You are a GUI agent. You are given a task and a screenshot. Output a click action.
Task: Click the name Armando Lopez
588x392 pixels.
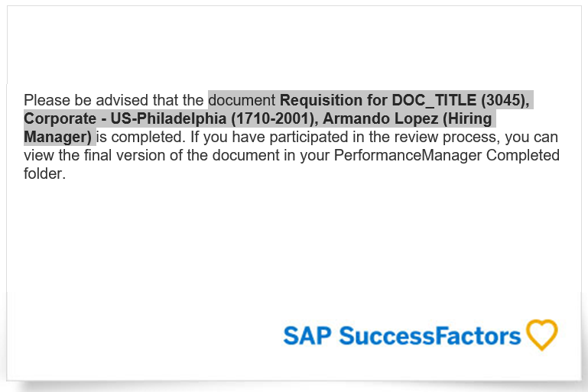pyautogui.click(x=380, y=118)
